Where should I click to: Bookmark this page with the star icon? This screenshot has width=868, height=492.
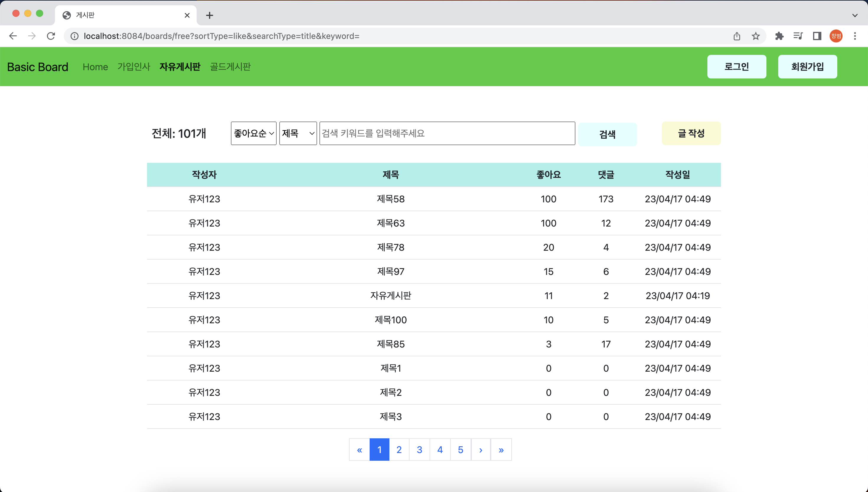756,36
